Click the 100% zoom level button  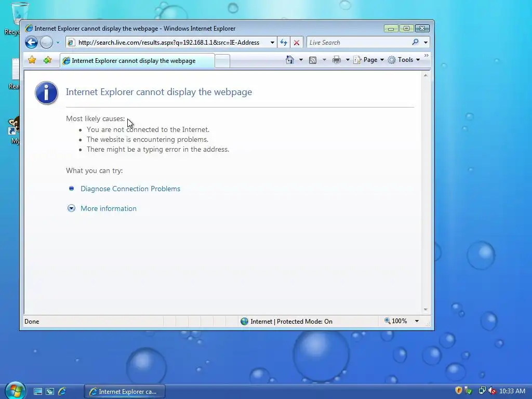click(395, 321)
